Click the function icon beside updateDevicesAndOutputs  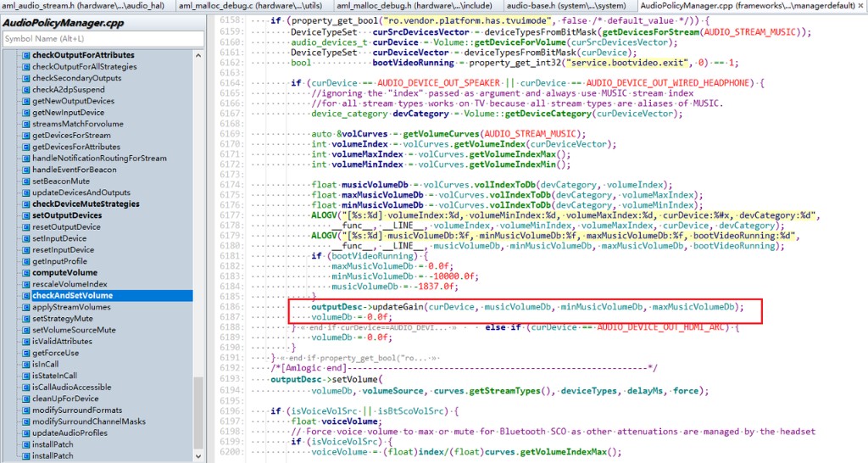click(25, 192)
